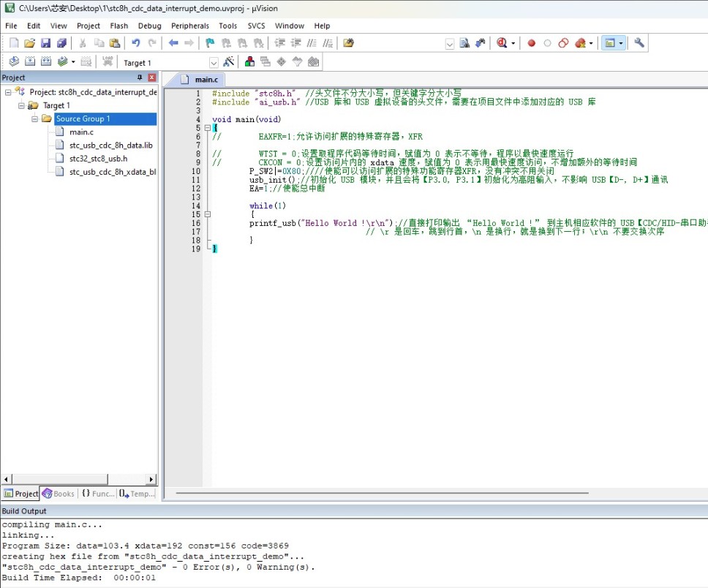Build the target files
This screenshot has width=708, height=588.
30,61
